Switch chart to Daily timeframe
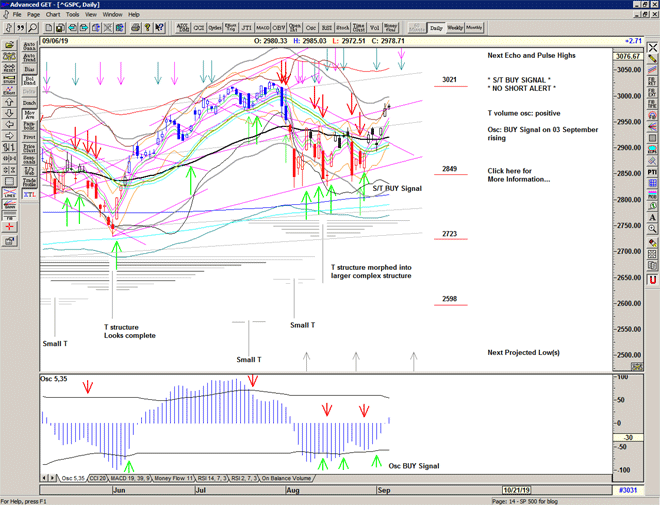The height and width of the screenshot is (505, 660). coord(436,28)
